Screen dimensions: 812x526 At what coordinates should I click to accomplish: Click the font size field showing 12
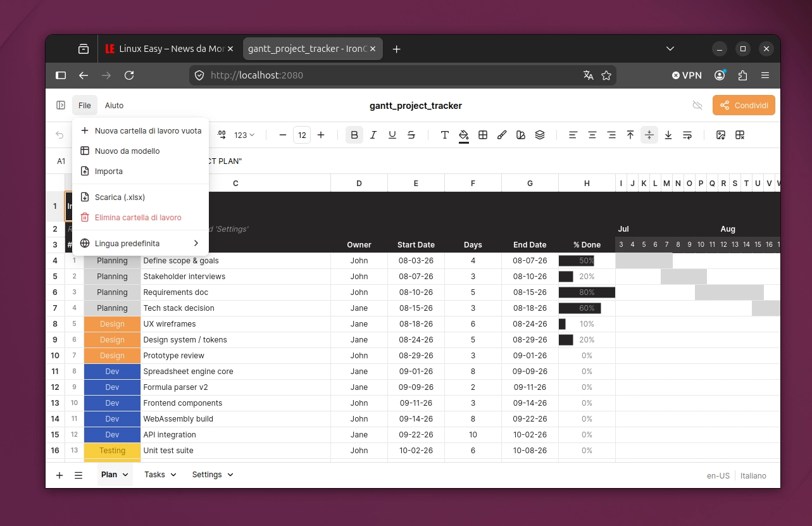click(302, 135)
